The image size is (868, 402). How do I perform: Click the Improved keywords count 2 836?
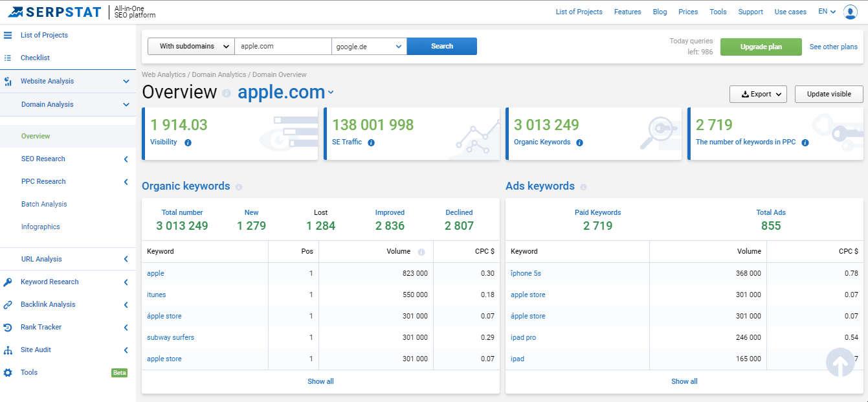pos(390,226)
